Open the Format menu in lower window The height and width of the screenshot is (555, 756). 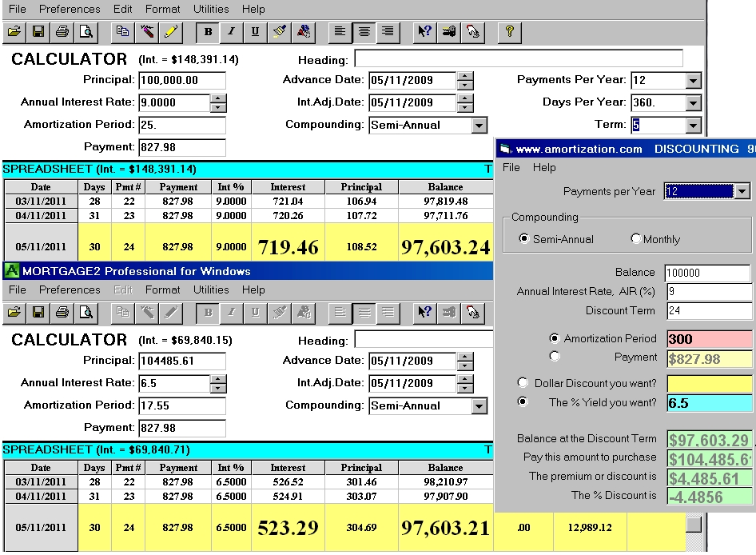point(162,289)
